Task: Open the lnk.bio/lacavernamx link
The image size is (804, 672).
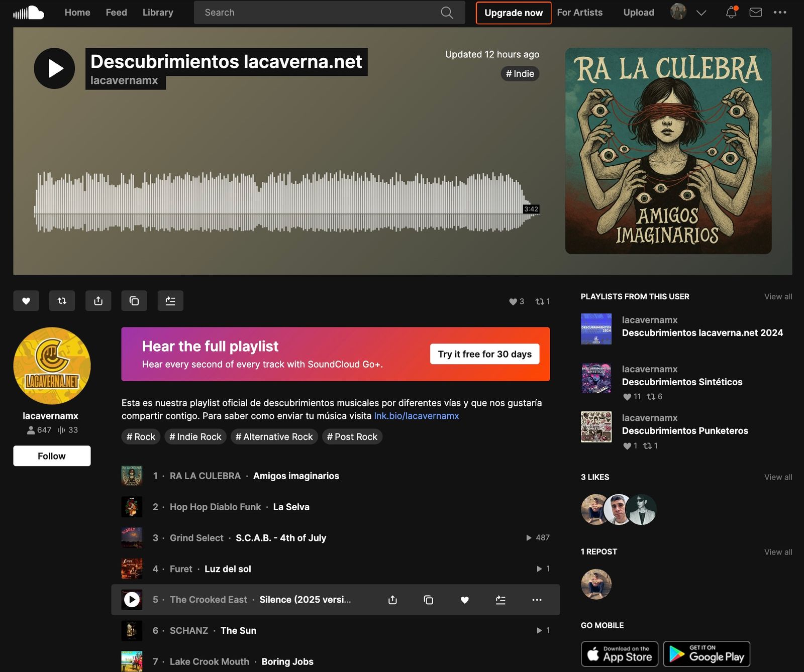Action: 416,416
